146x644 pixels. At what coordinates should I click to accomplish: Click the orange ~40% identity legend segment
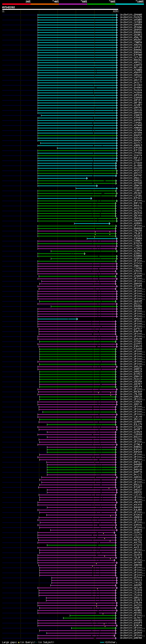[45, 4]
